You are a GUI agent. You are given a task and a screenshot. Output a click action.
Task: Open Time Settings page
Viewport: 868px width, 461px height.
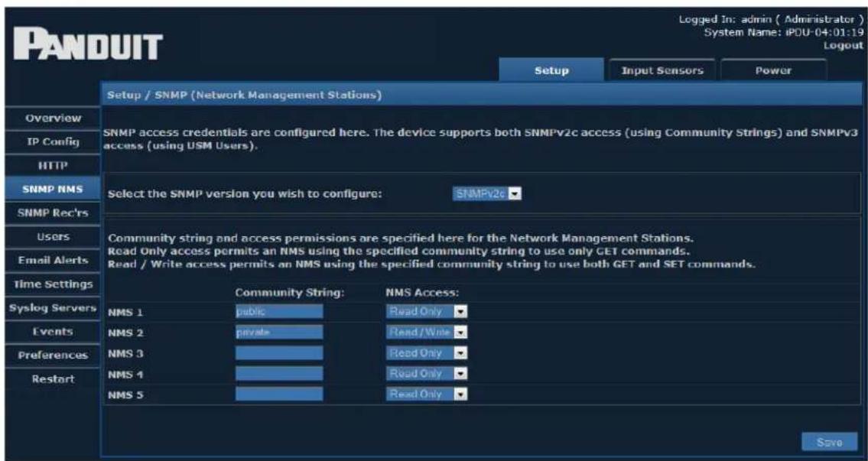tap(53, 284)
